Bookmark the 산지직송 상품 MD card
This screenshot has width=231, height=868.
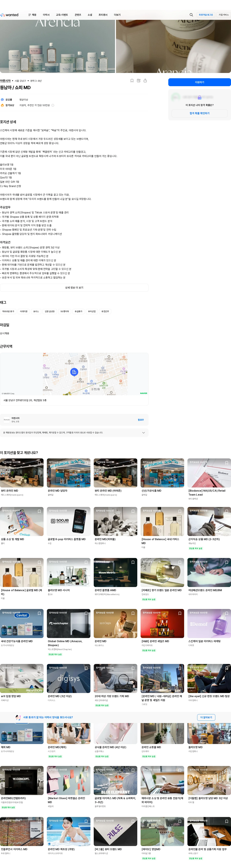point(227,511)
